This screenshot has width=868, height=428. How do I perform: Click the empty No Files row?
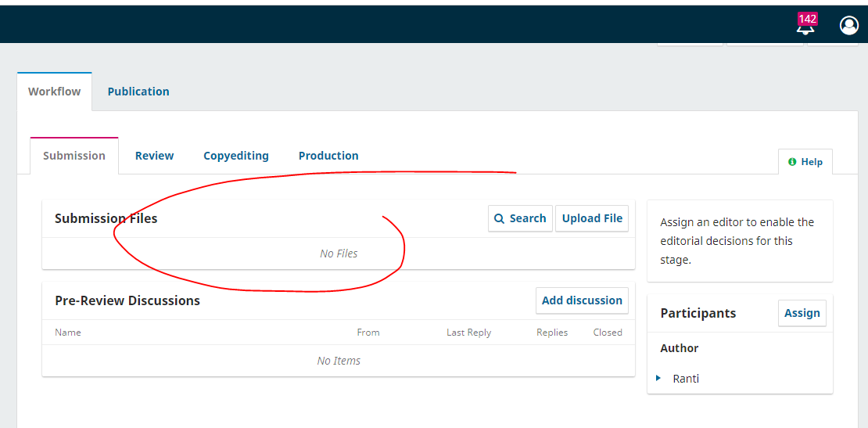click(x=339, y=254)
